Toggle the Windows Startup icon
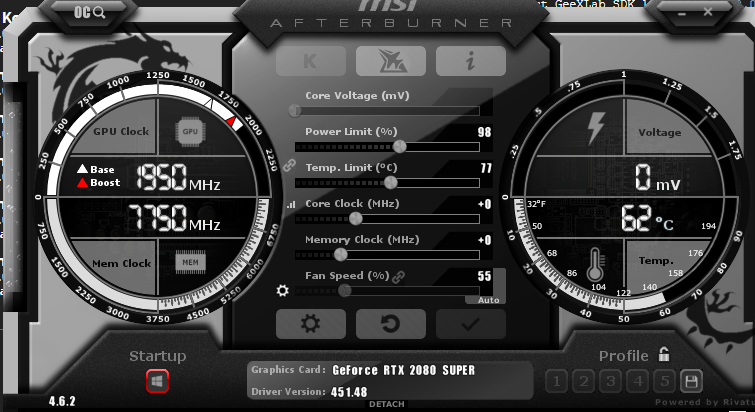755x412 pixels. 157,382
